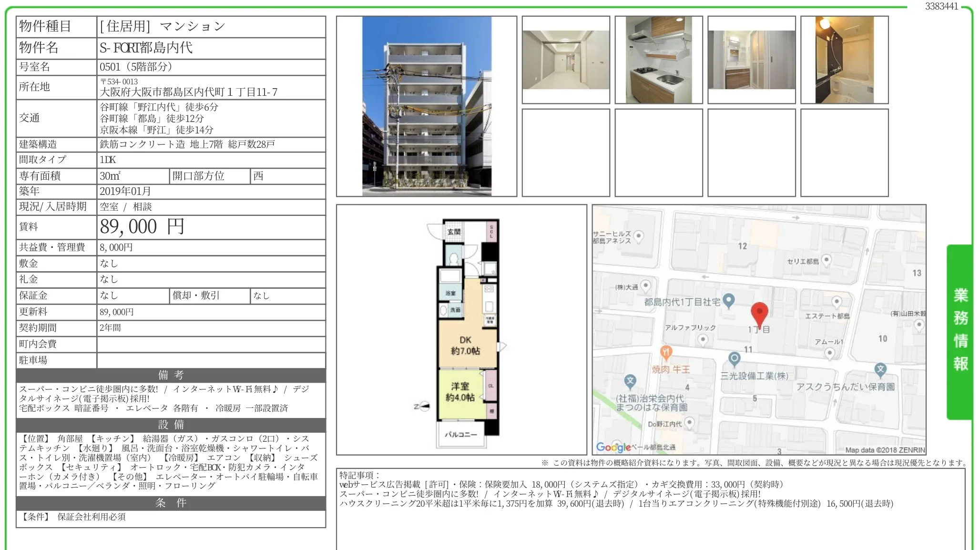Click the エステート都島 map marker
Image resolution: width=980 pixels, height=550 pixels.
pos(837,302)
